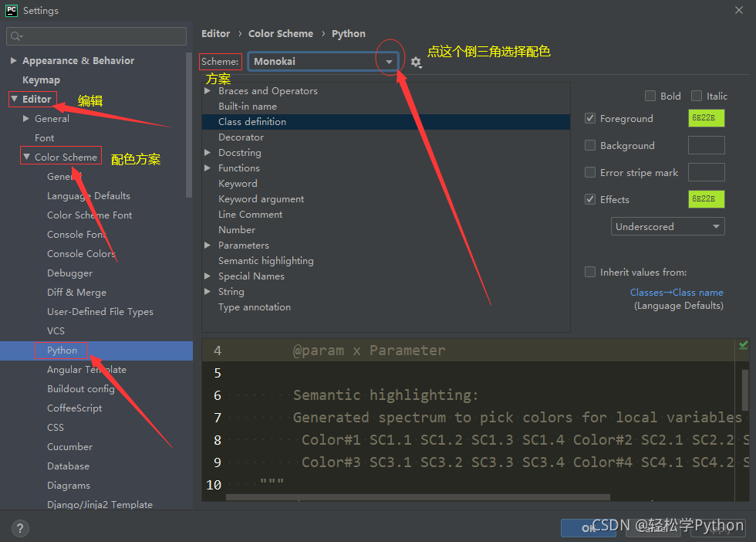The image size is (756, 542).
Task: Select Buildout config item
Action: (81, 389)
